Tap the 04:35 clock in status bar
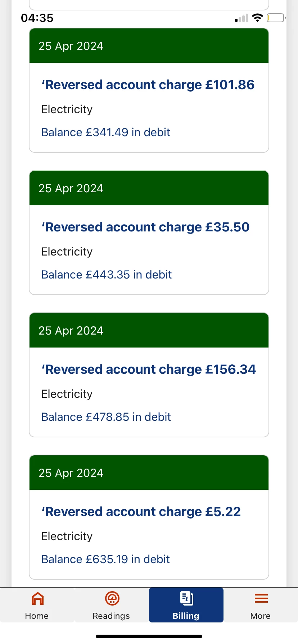 tap(37, 18)
